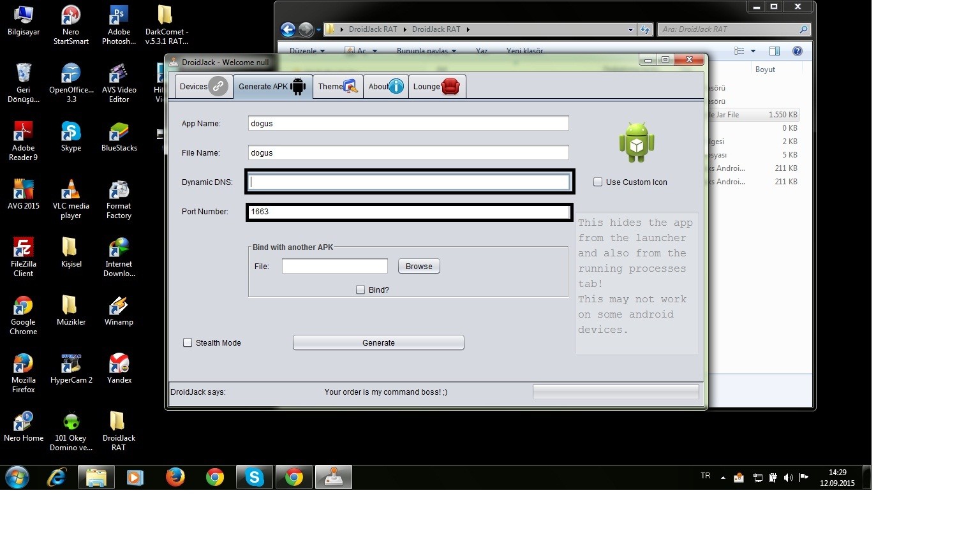Click the 101 Okey Domino game icon
The width and height of the screenshot is (980, 551).
pyautogui.click(x=71, y=431)
